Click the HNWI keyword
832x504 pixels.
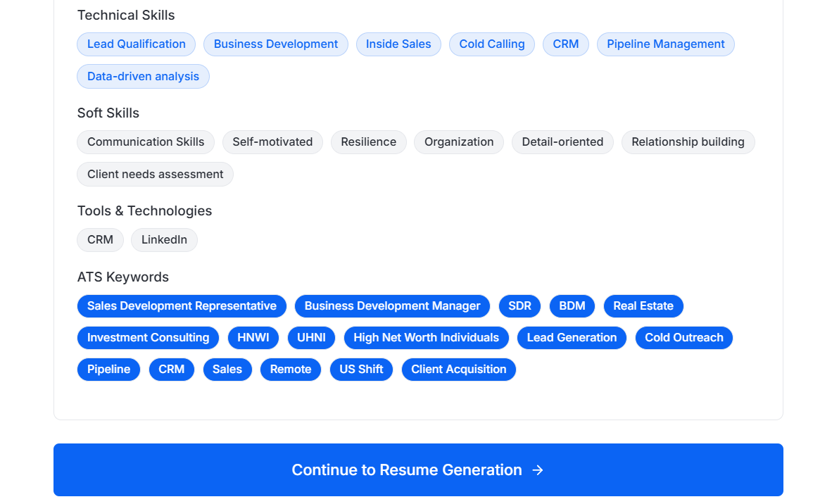(253, 337)
